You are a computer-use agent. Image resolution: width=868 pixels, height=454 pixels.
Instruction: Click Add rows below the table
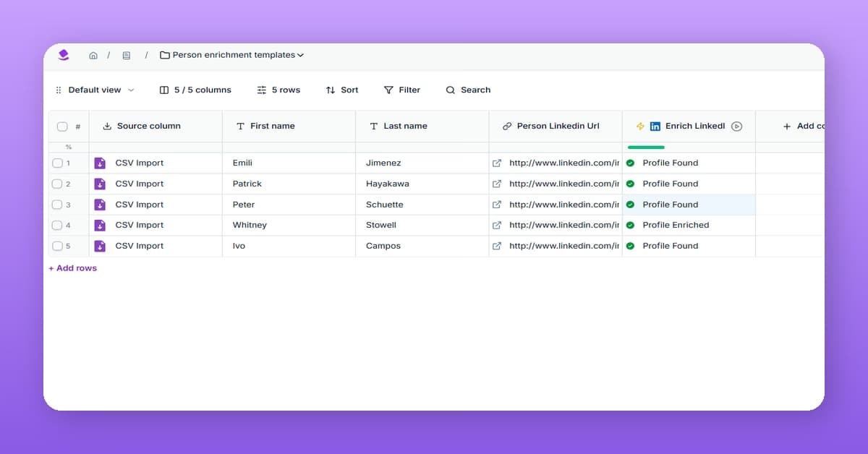click(x=72, y=267)
